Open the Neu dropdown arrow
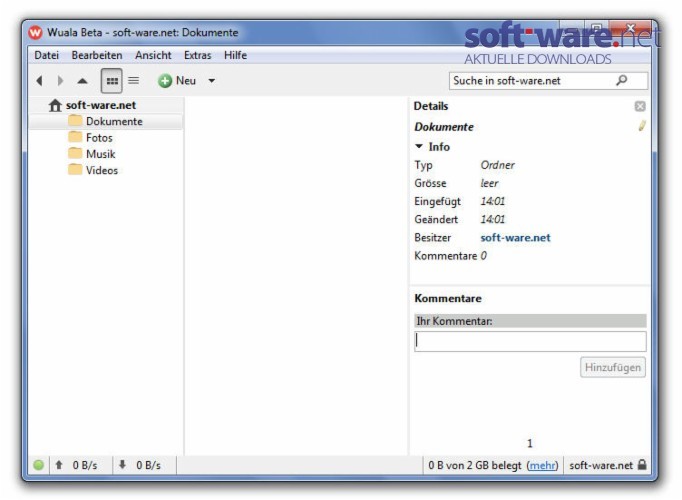 tap(211, 81)
